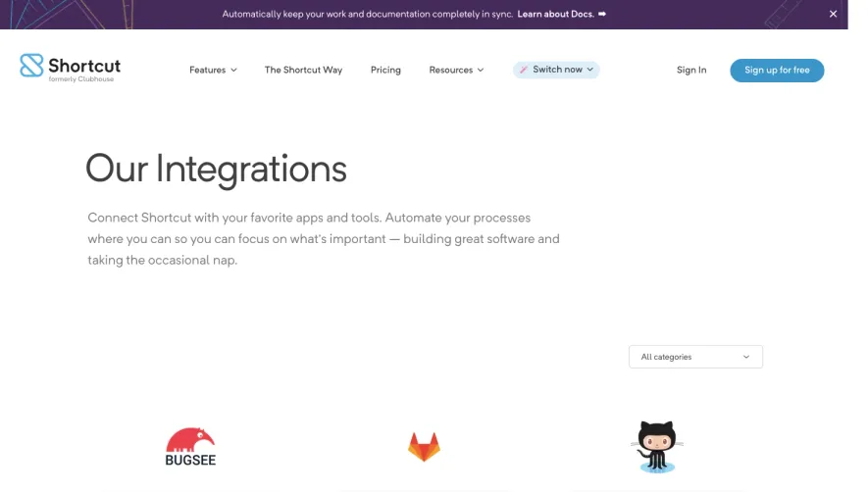Open the All categories filter dropdown
Viewport: 868px width, 492px height.
pos(695,357)
